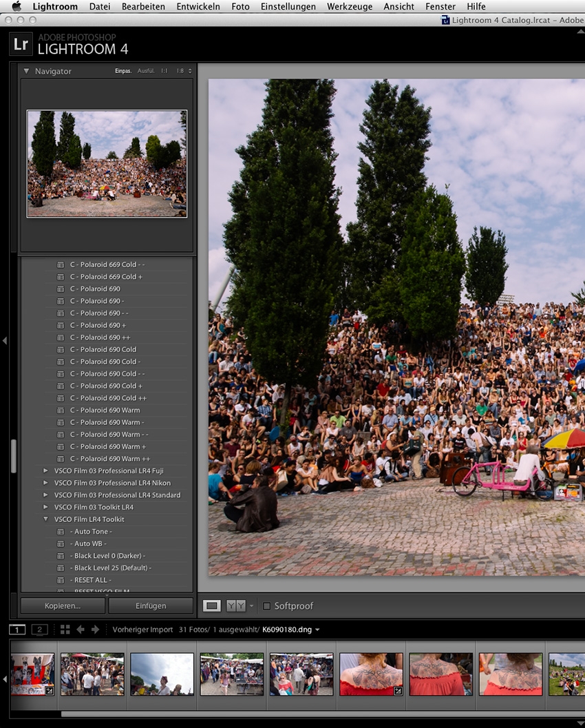The width and height of the screenshot is (585, 728).
Task: Open the Apple menu
Action: tap(17, 7)
